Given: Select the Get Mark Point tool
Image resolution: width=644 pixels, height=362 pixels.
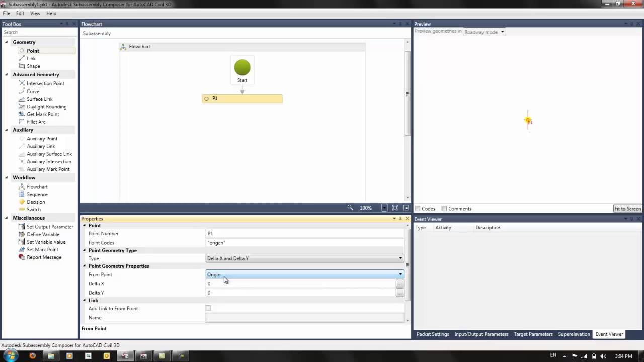Looking at the screenshot, I should pyautogui.click(x=43, y=114).
